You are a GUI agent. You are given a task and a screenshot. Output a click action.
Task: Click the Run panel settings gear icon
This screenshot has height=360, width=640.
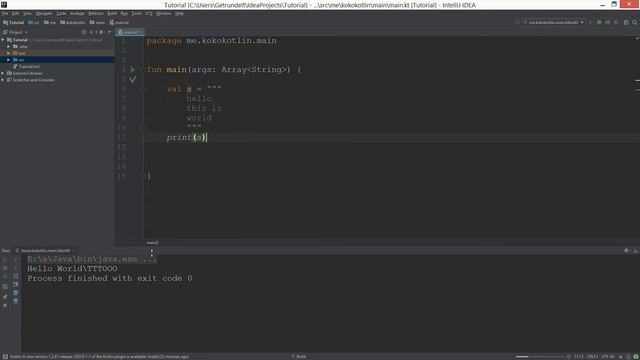pos(626,251)
